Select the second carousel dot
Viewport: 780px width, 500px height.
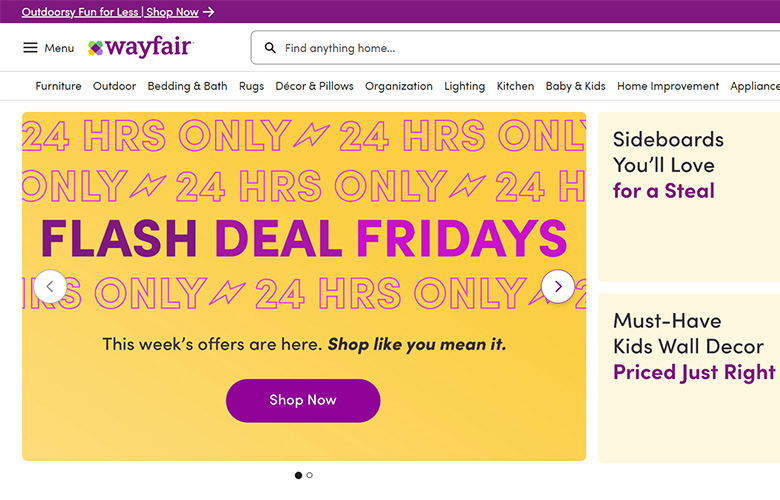point(310,475)
